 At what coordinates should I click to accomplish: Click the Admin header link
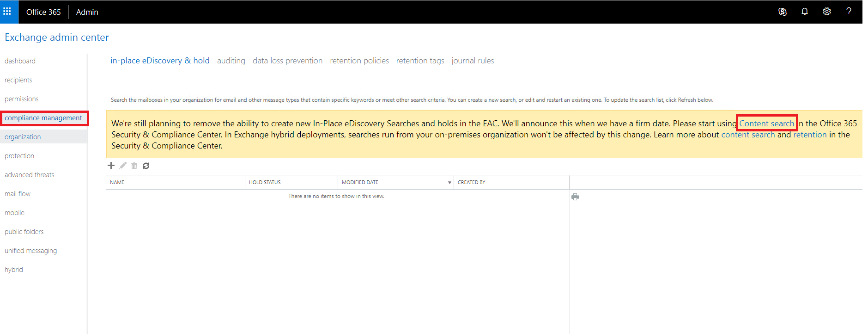[x=87, y=12]
